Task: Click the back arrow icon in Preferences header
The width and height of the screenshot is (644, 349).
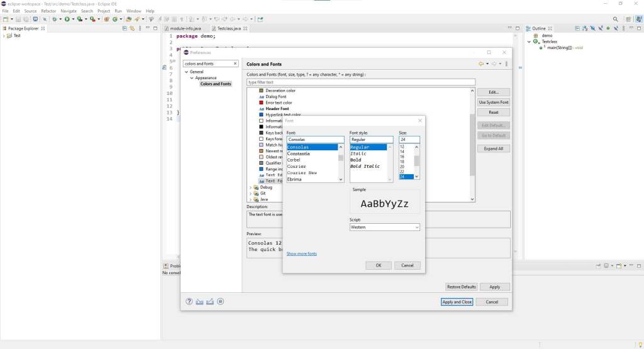Action: pyautogui.click(x=481, y=64)
